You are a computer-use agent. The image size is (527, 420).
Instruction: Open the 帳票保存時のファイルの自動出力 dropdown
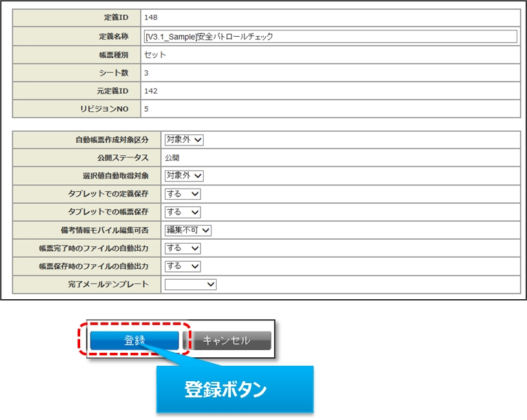point(182,266)
